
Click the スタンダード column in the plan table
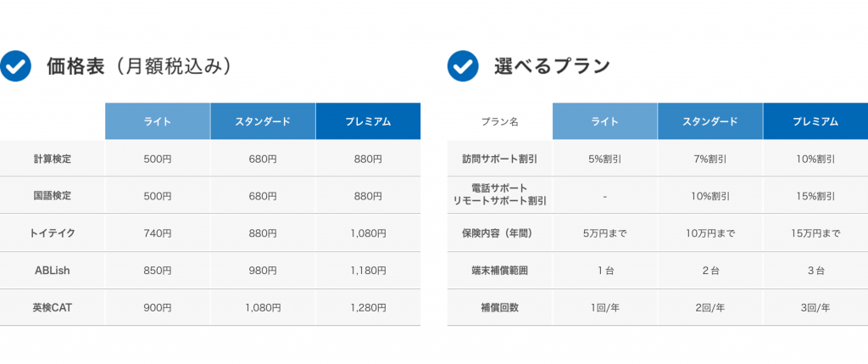tap(710, 121)
